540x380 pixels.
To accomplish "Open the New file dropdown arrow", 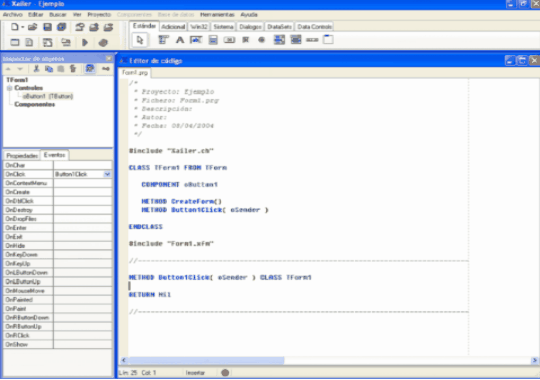I will pos(22,27).
